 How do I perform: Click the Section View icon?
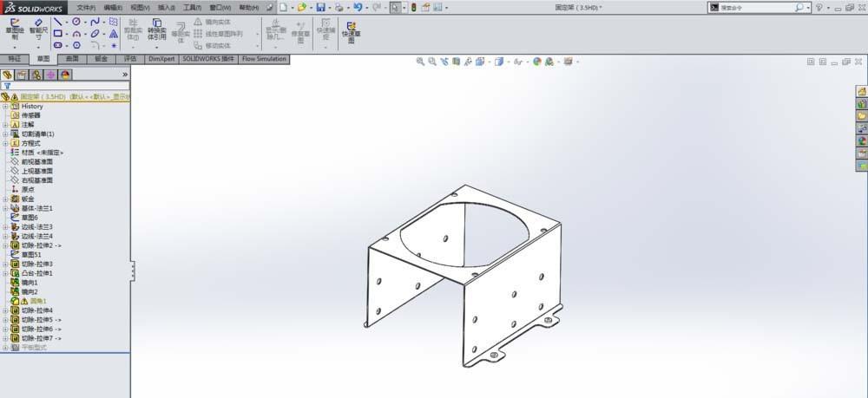click(x=457, y=62)
